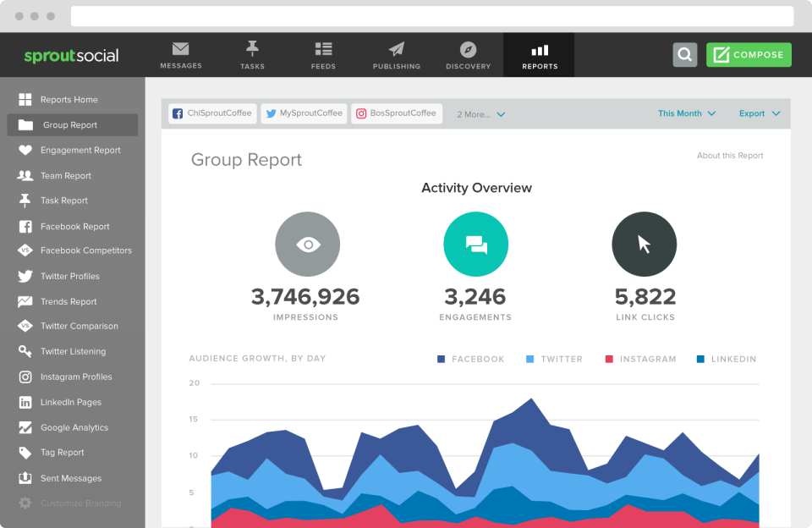The image size is (812, 528).
Task: Click the green Compose button
Action: tap(749, 54)
